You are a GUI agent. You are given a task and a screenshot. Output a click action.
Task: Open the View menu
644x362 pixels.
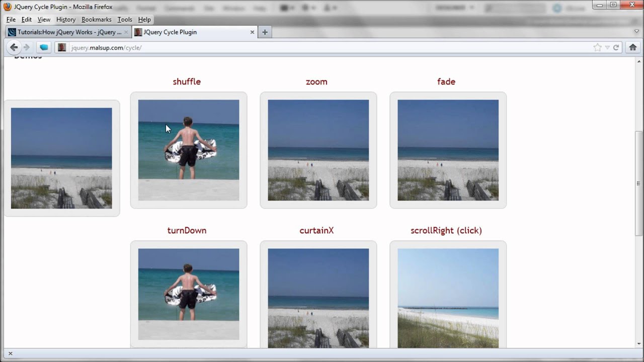tap(44, 20)
